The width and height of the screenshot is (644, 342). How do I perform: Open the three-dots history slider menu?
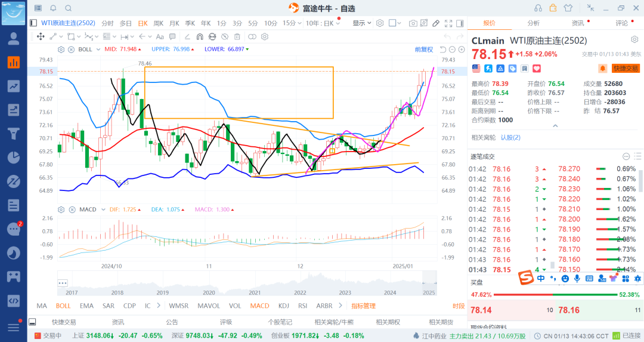[63, 284]
